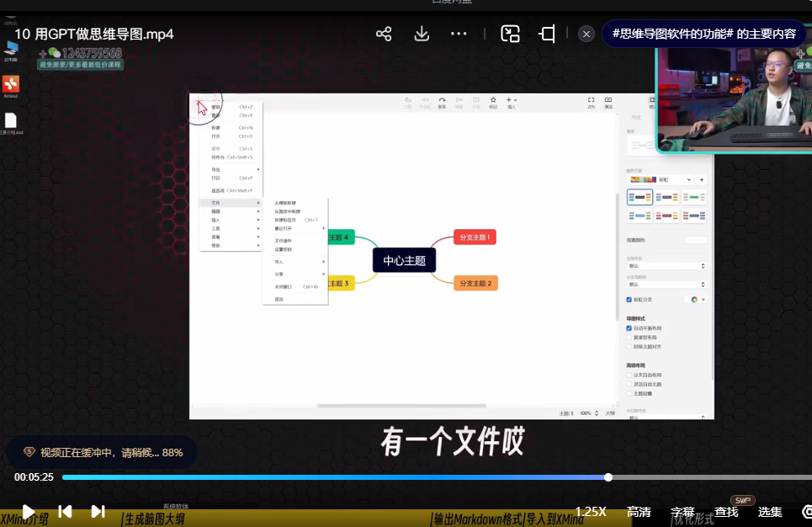The image size is (812, 527).
Task: Enable 紧凑型布局 checkbox
Action: pos(629,338)
